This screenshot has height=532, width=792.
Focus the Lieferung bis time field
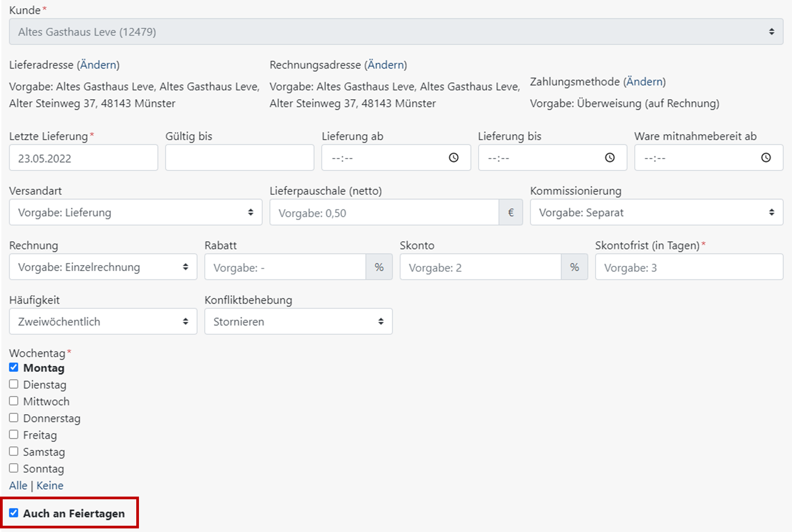pyautogui.click(x=552, y=158)
